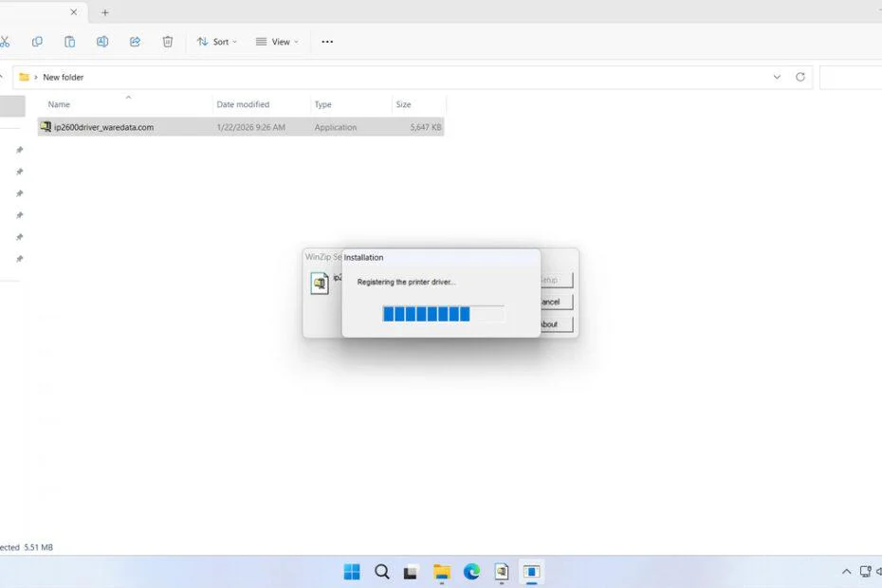This screenshot has height=588, width=882.
Task: Open the View dropdown menu
Action: click(276, 42)
